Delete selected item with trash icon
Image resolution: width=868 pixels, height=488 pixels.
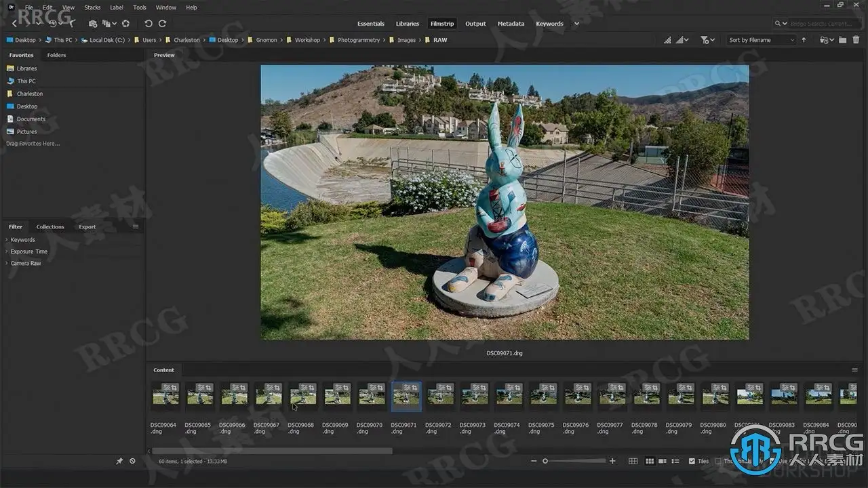point(854,40)
